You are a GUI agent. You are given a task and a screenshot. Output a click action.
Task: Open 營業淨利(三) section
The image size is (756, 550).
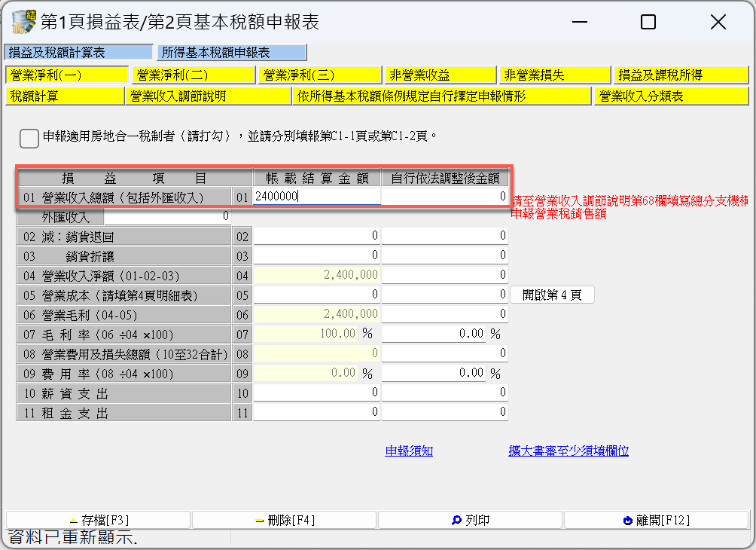click(320, 75)
